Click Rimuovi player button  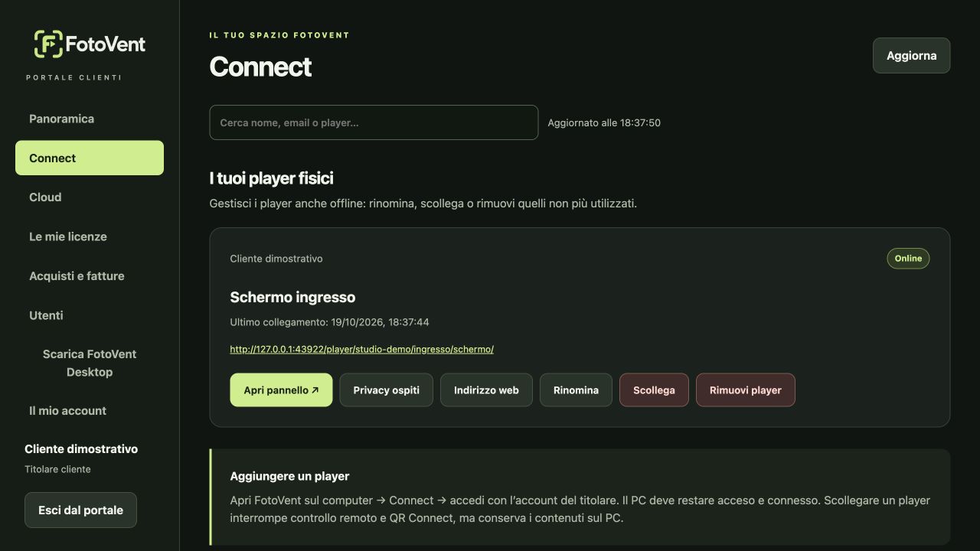pyautogui.click(x=745, y=390)
